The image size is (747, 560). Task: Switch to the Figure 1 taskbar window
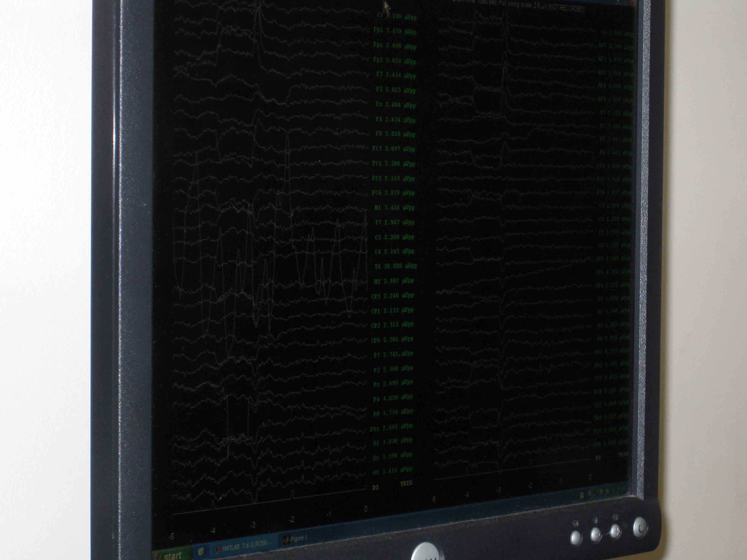click(297, 539)
